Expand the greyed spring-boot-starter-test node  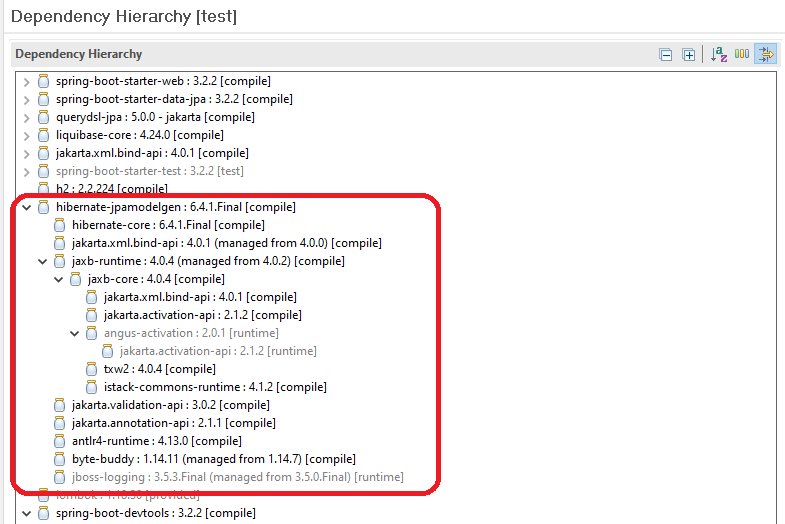pyautogui.click(x=27, y=172)
